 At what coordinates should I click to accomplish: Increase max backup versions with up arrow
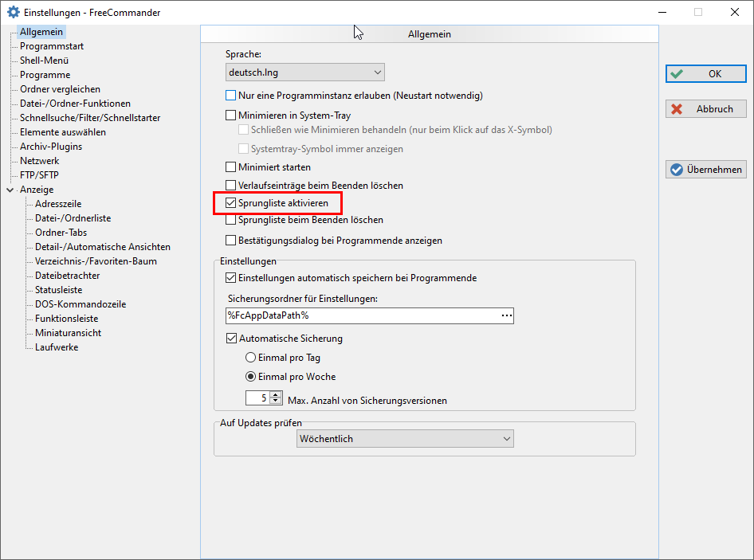(x=276, y=394)
